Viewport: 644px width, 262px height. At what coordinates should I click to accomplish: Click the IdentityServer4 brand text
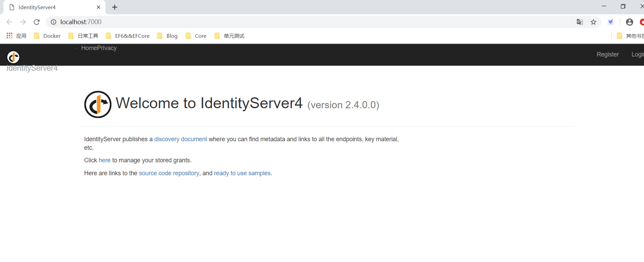[32, 68]
